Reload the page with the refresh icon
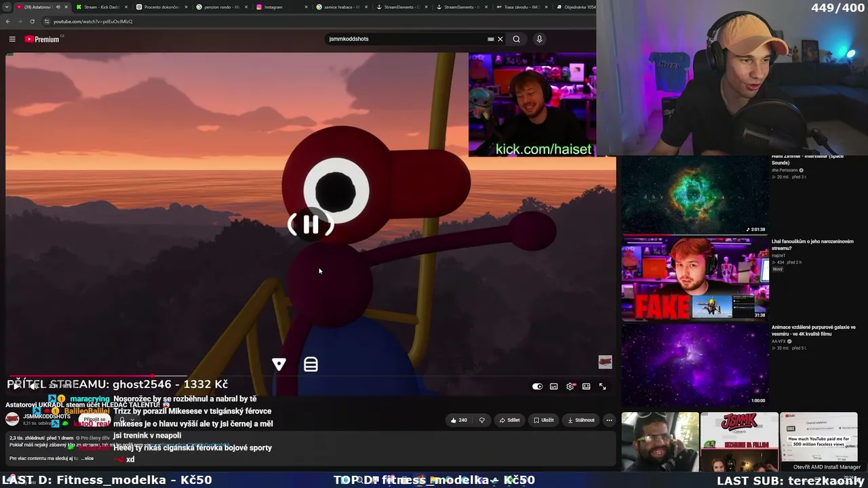868x488 pixels. tap(32, 22)
